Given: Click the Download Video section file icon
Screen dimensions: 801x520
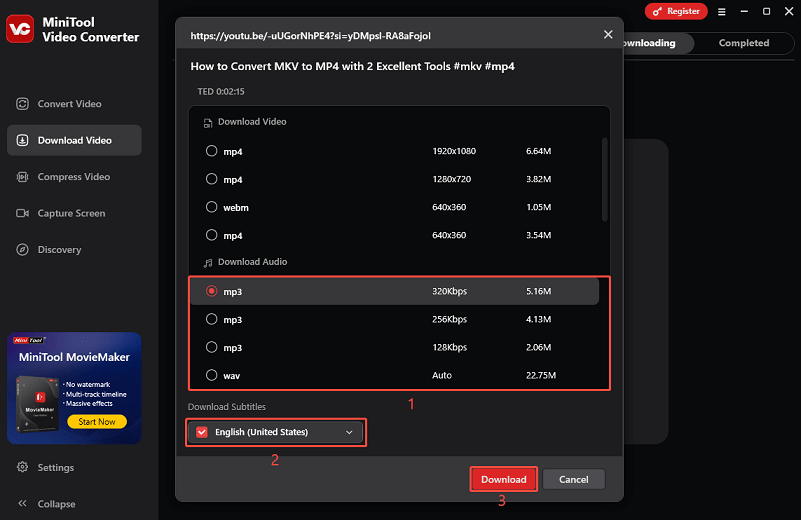Looking at the screenshot, I should tap(208, 123).
